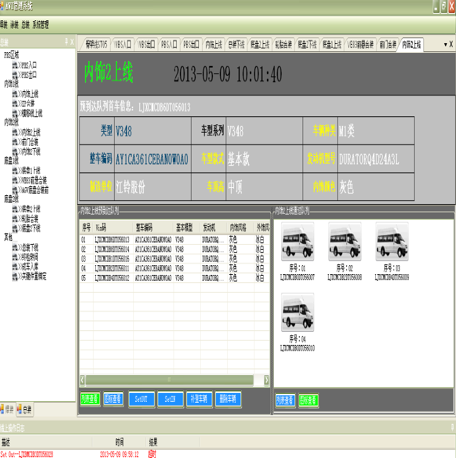Select vehicle thumbnail with 序号:01
Screen dimensions: 456x458
297,241
